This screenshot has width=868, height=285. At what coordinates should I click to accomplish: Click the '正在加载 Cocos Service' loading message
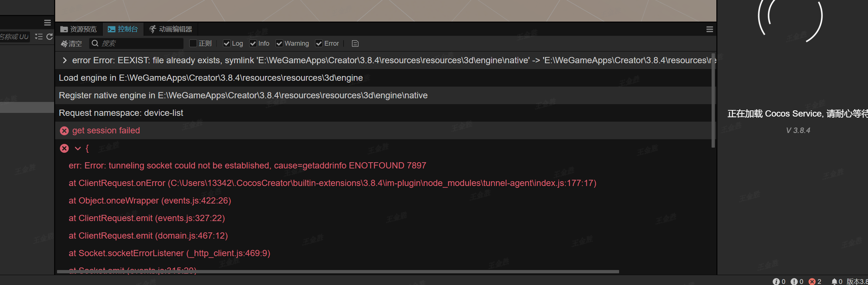pyautogui.click(x=797, y=114)
